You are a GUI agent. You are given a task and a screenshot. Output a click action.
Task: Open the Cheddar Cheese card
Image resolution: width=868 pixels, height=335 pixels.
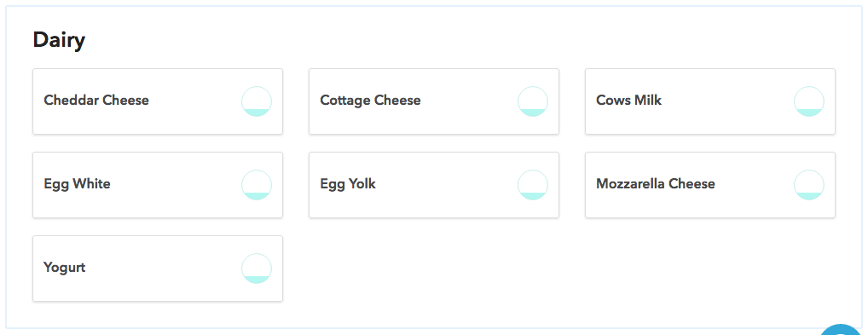(x=158, y=101)
